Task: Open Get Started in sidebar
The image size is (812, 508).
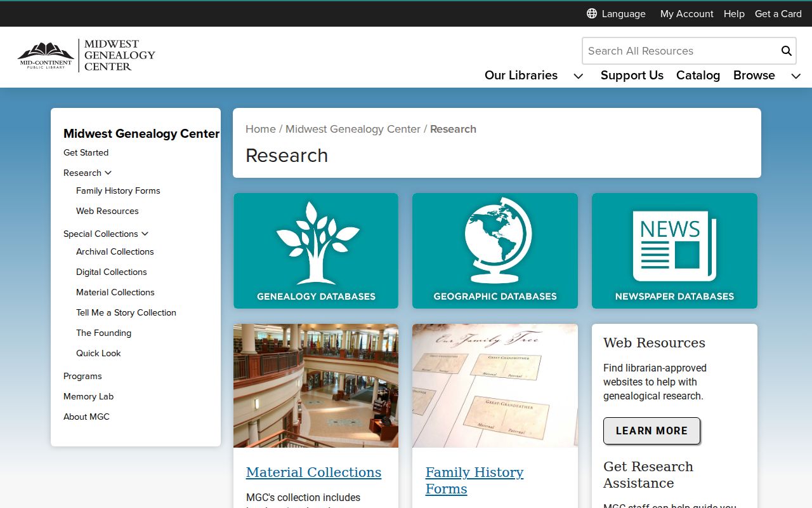Action: point(86,152)
